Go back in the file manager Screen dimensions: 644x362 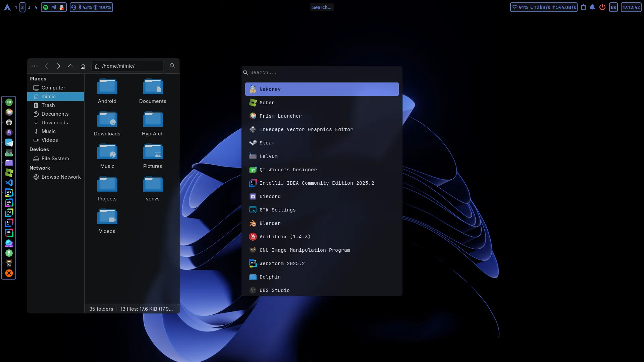point(47,66)
